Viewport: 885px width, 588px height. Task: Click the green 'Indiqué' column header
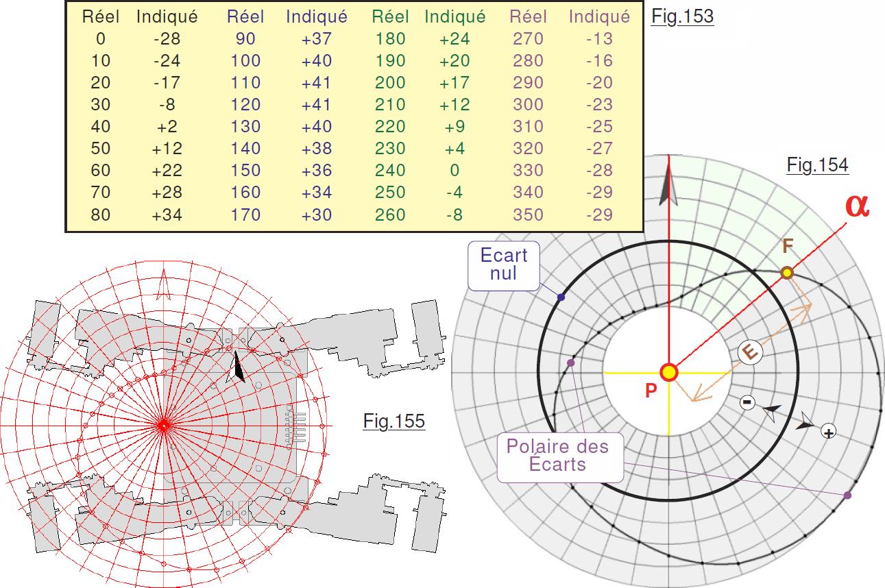pyautogui.click(x=455, y=17)
